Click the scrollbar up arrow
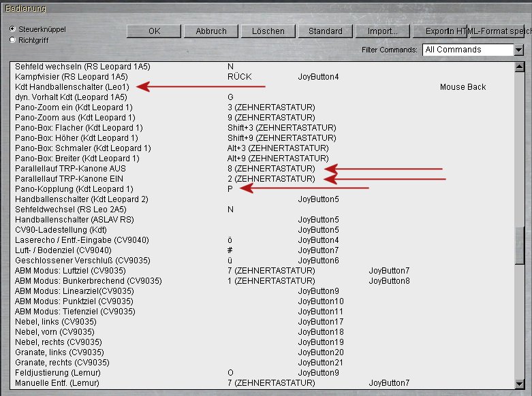The image size is (532, 396). 519,67
